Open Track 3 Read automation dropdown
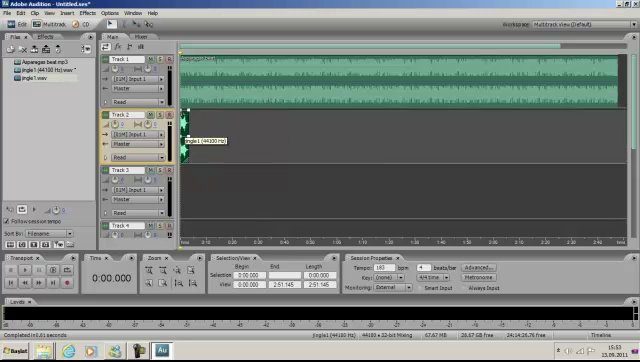Image resolution: width=640 pixels, height=362 pixels. click(x=138, y=213)
